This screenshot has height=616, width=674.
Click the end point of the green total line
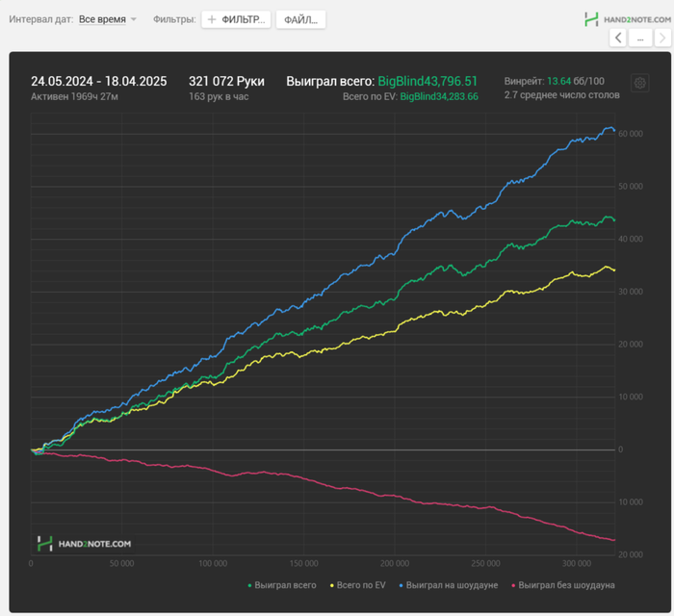click(x=614, y=220)
